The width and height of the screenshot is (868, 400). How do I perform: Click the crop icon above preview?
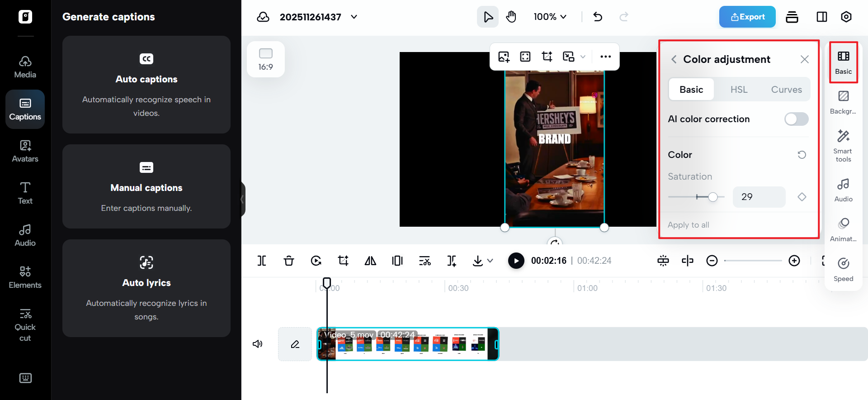pos(547,57)
